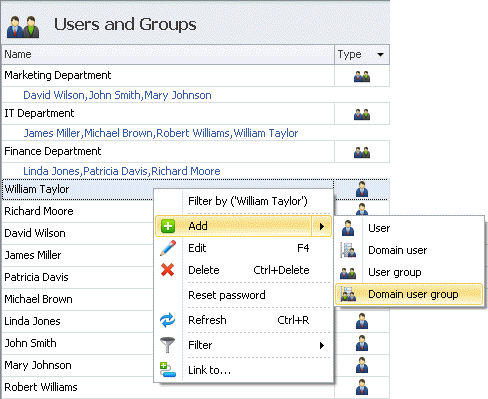Click the user icon beside William Taylor

tap(362, 189)
